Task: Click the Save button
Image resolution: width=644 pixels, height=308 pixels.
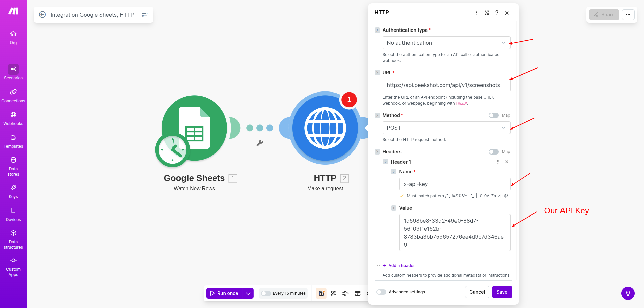Action: tap(502, 292)
